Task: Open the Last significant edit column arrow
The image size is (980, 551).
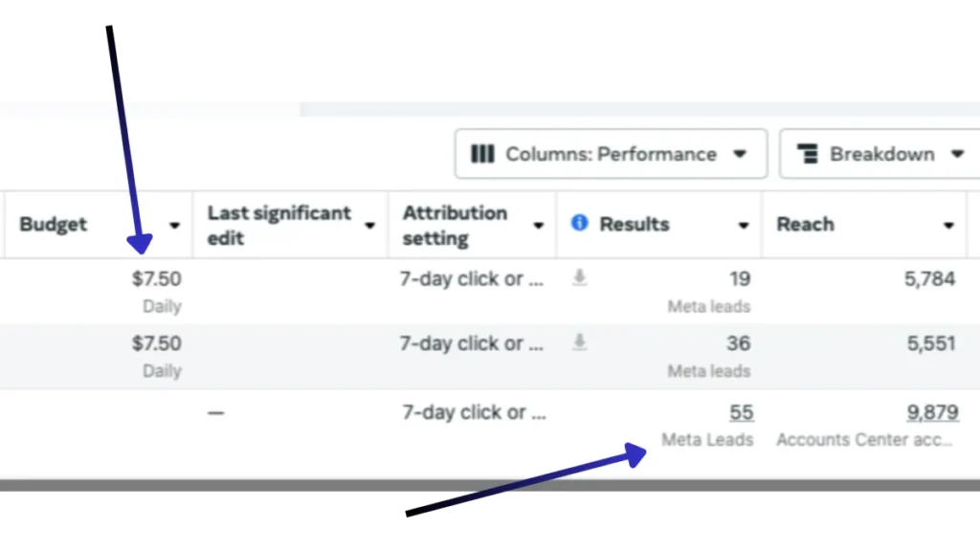Action: pos(370,226)
